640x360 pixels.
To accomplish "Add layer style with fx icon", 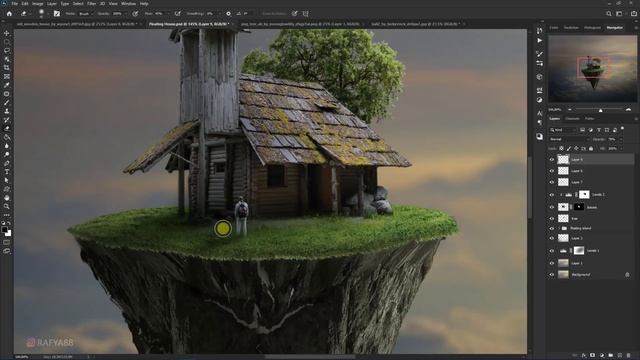I will (584, 356).
